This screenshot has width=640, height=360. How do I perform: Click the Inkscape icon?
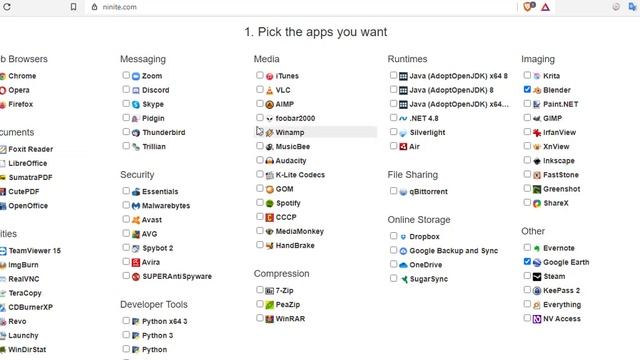pos(537,161)
